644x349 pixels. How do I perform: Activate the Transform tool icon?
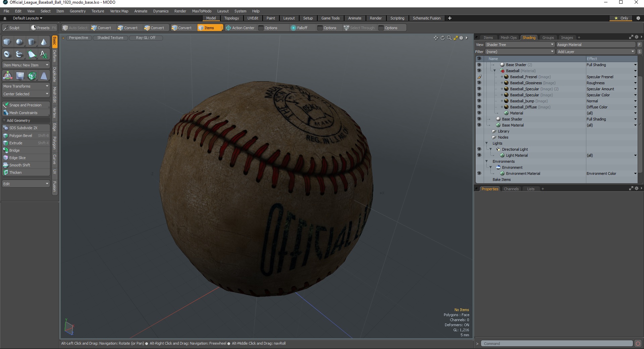(7, 76)
